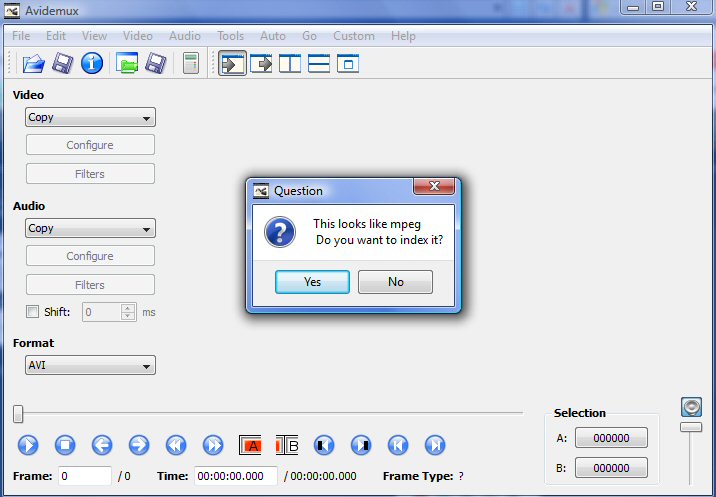Click the selection A value button

(x=610, y=438)
